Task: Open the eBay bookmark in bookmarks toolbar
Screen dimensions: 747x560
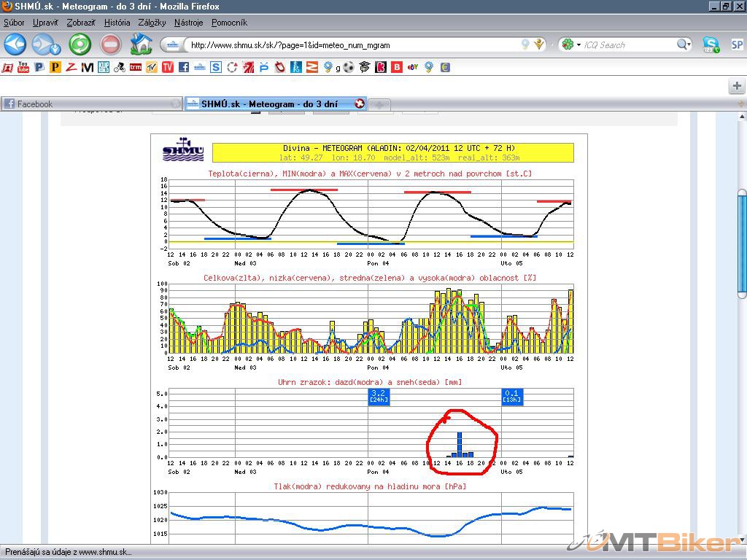Action: tap(412, 67)
